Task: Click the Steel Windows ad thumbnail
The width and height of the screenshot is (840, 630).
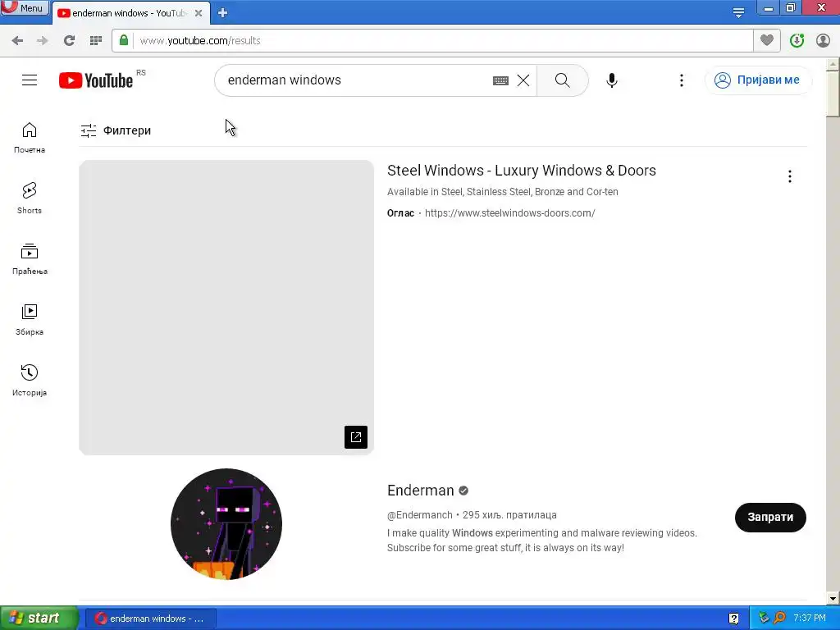Action: click(226, 308)
